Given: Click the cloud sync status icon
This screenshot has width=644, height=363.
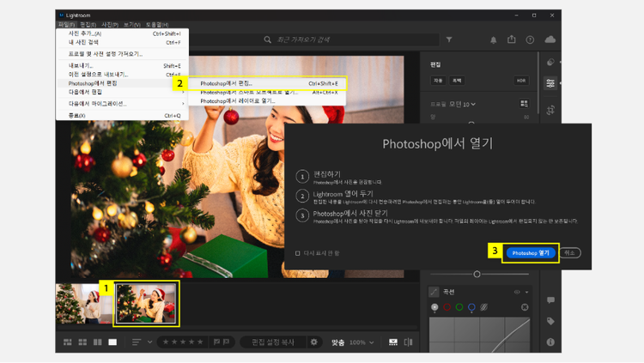Looking at the screenshot, I should [550, 39].
